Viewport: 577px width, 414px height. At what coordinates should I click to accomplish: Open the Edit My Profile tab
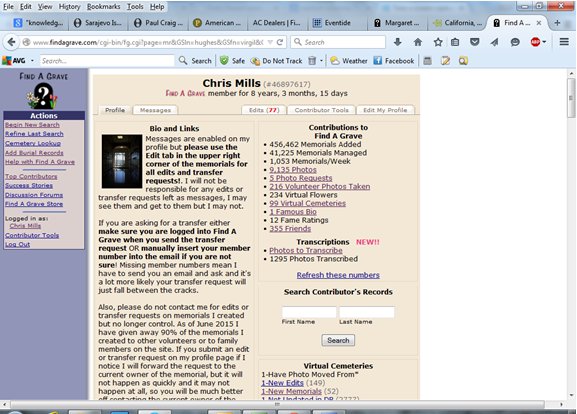tap(385, 110)
